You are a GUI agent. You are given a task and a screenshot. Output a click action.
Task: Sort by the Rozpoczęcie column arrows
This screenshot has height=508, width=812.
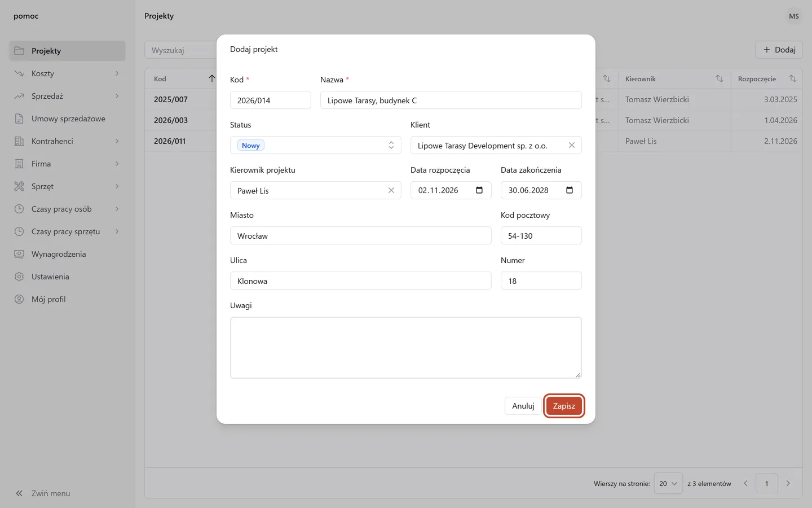coord(793,78)
